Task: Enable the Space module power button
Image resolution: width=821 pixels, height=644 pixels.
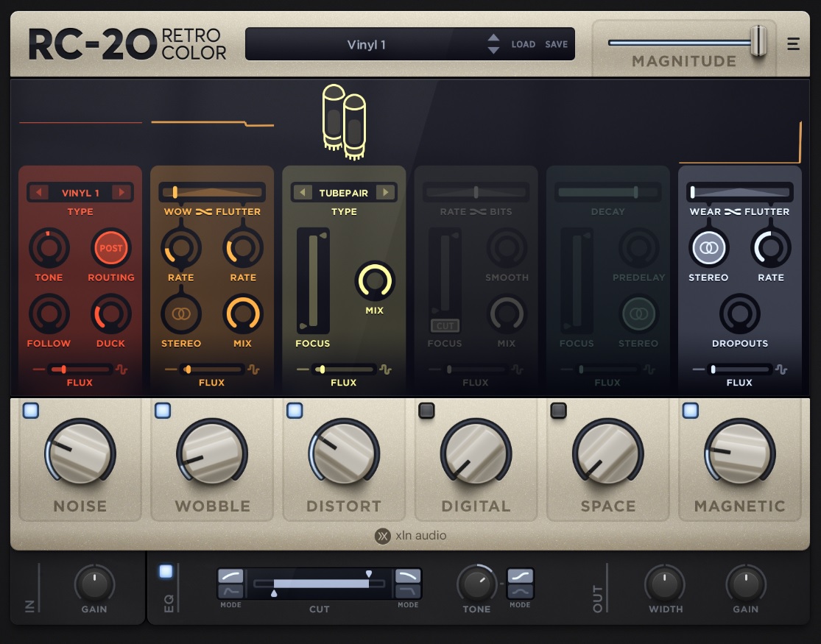Action: [559, 411]
